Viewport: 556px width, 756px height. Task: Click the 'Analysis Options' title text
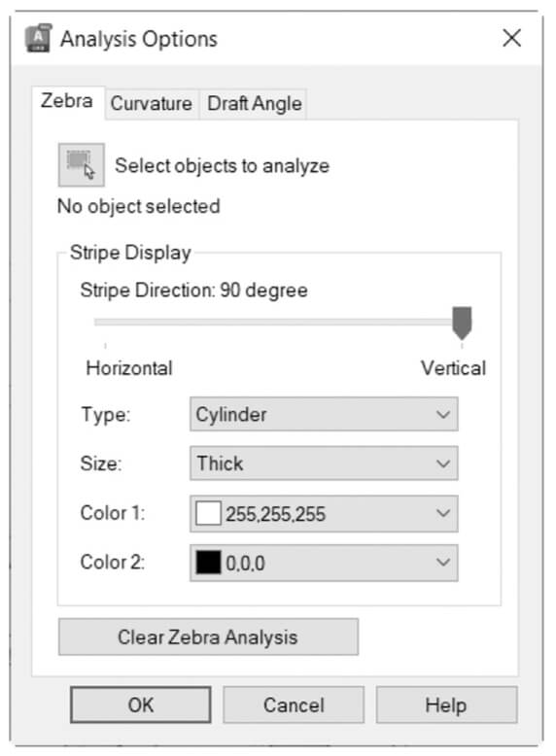point(139,39)
